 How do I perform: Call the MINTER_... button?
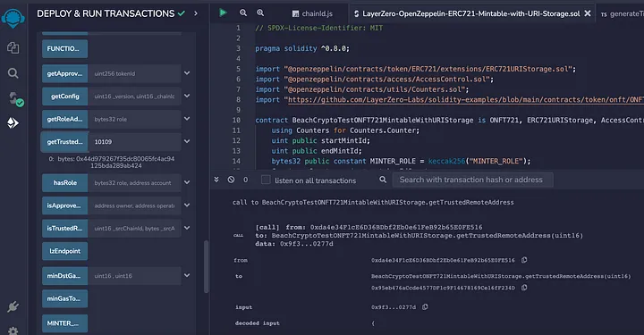(64, 323)
